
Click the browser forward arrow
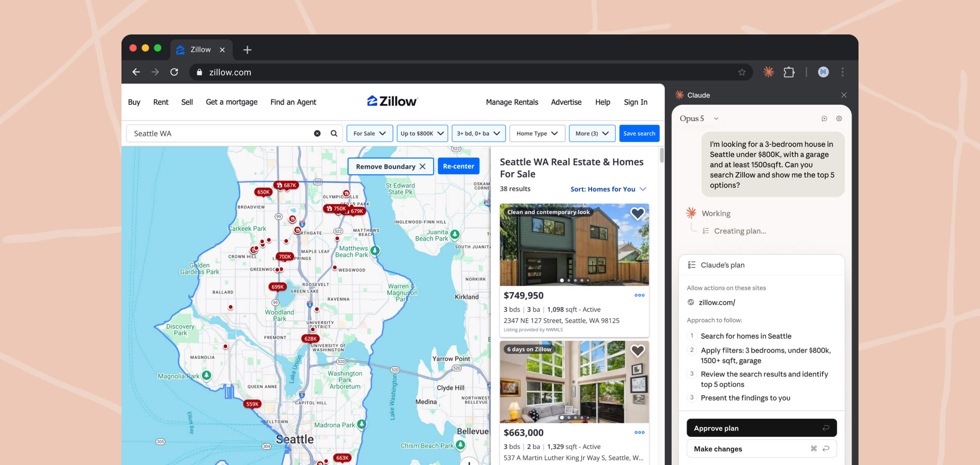tap(155, 72)
